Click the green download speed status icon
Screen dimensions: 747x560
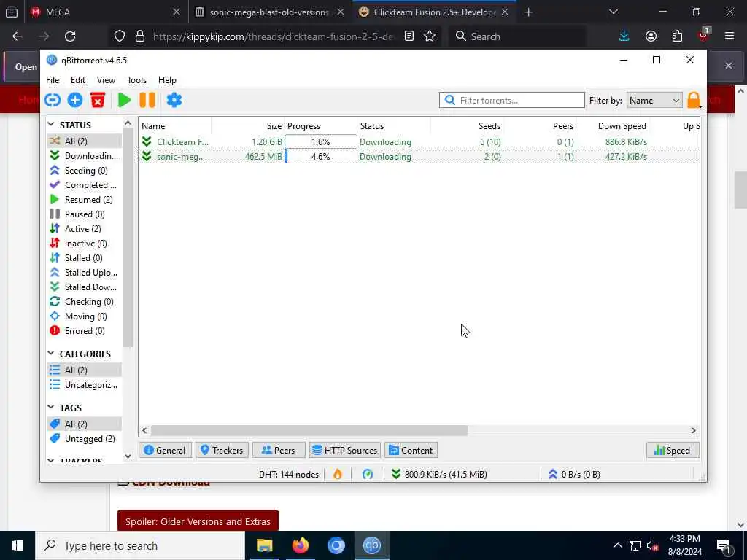pyautogui.click(x=395, y=474)
